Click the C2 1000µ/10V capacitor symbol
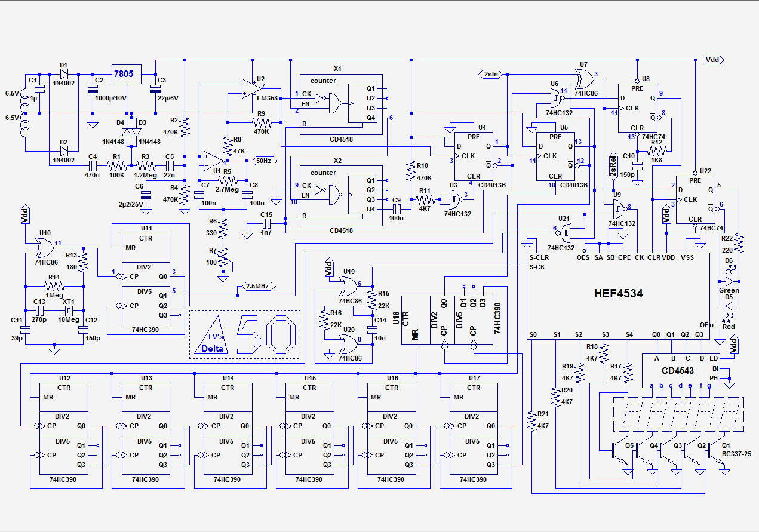This screenshot has width=759, height=532. (x=92, y=88)
